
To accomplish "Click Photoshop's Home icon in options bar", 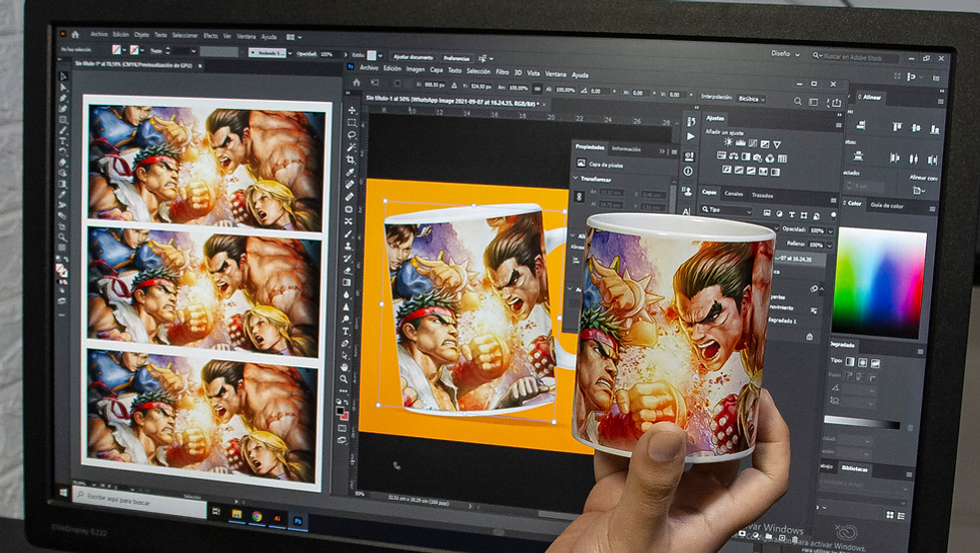I will coord(357,83).
